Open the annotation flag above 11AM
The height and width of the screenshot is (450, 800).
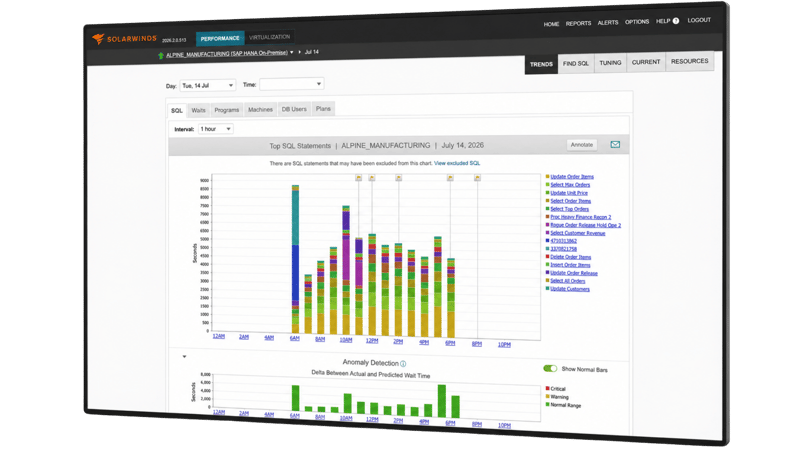pos(359,178)
